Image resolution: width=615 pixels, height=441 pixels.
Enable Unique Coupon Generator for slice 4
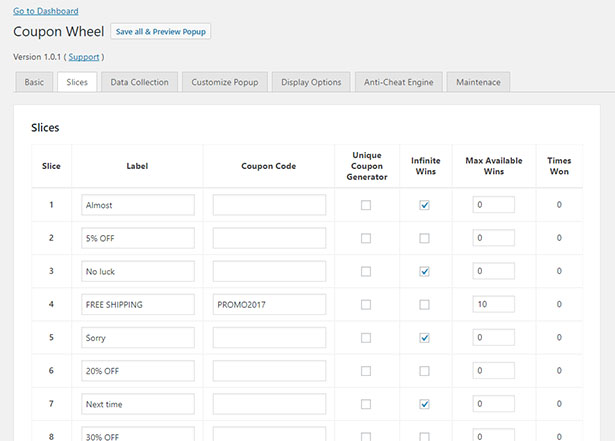(x=366, y=304)
